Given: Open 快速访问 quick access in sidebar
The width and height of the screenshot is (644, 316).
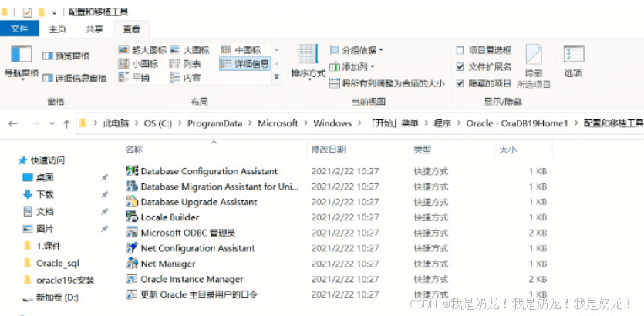Looking at the screenshot, I should pyautogui.click(x=48, y=160).
